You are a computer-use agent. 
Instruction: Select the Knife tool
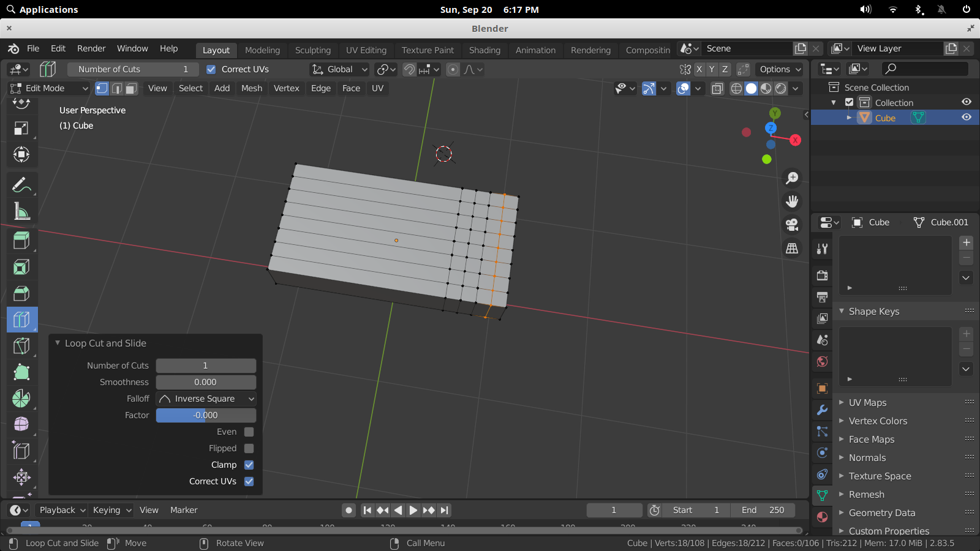pos(21,346)
